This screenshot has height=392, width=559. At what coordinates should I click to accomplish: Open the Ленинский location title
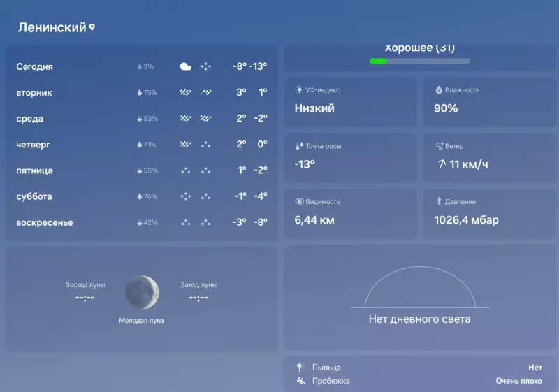coord(51,28)
